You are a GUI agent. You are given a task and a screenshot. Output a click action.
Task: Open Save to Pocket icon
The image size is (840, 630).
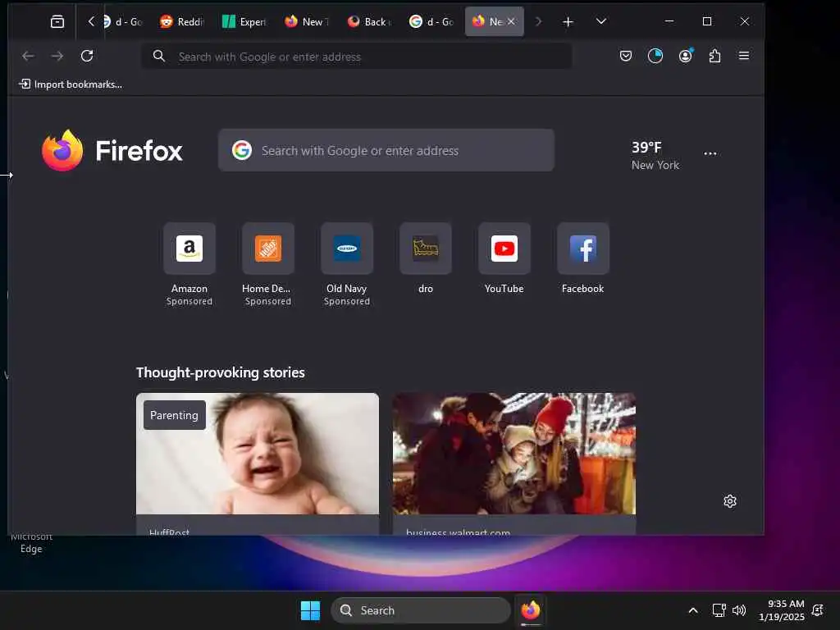(x=626, y=56)
